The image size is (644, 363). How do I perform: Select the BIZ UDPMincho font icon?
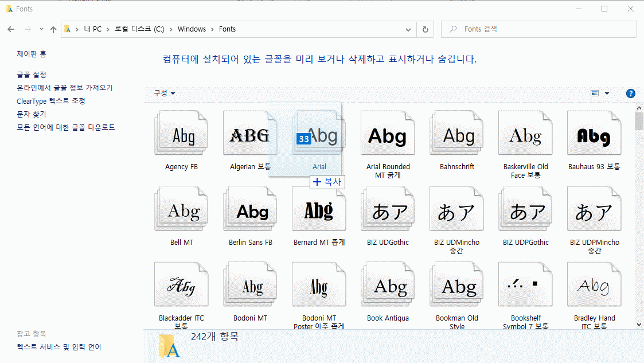click(x=594, y=209)
